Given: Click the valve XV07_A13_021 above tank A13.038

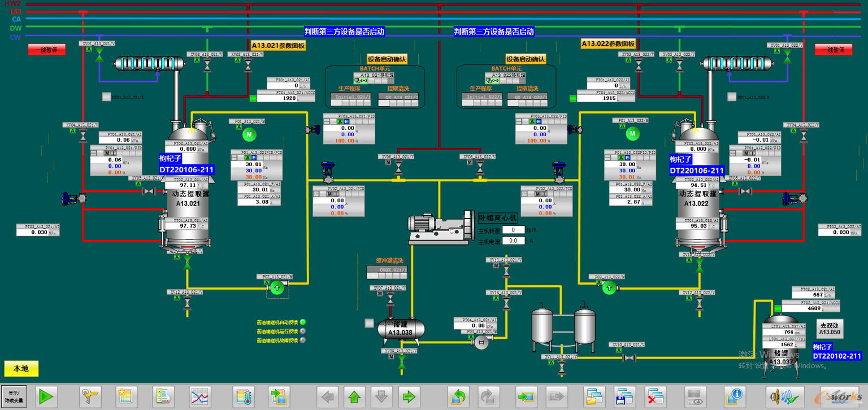Looking at the screenshot, I should 389,300.
